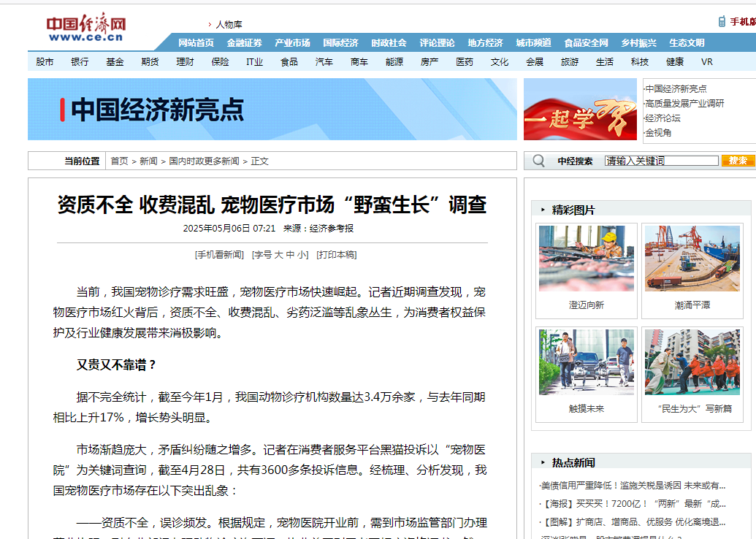756x539 pixels.
Task: Open the 产业市场 nav item
Action: [292, 43]
